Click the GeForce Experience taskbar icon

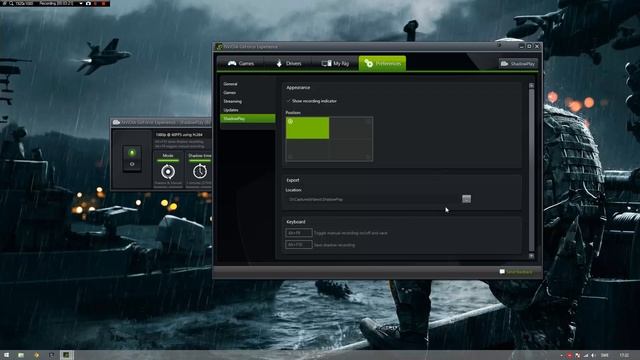pos(66,355)
